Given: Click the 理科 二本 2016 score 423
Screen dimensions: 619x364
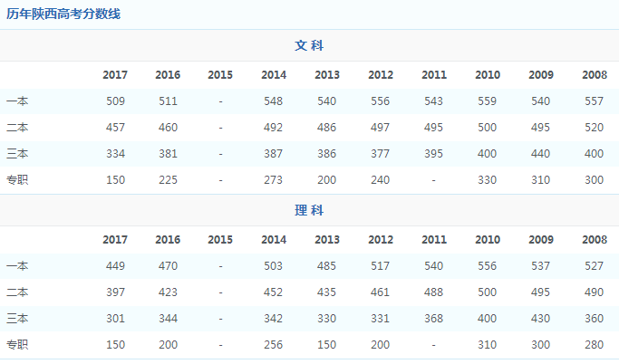Looking at the screenshot, I should pos(168,292).
